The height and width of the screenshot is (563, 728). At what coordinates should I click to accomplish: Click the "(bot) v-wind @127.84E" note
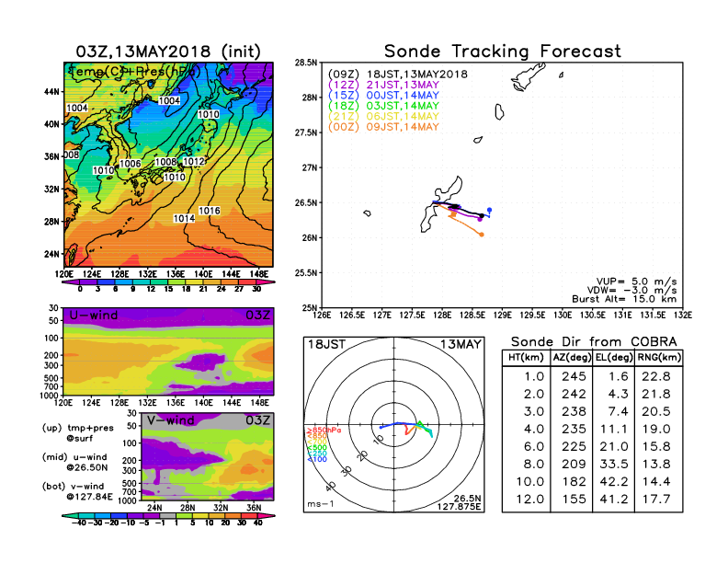(77, 491)
